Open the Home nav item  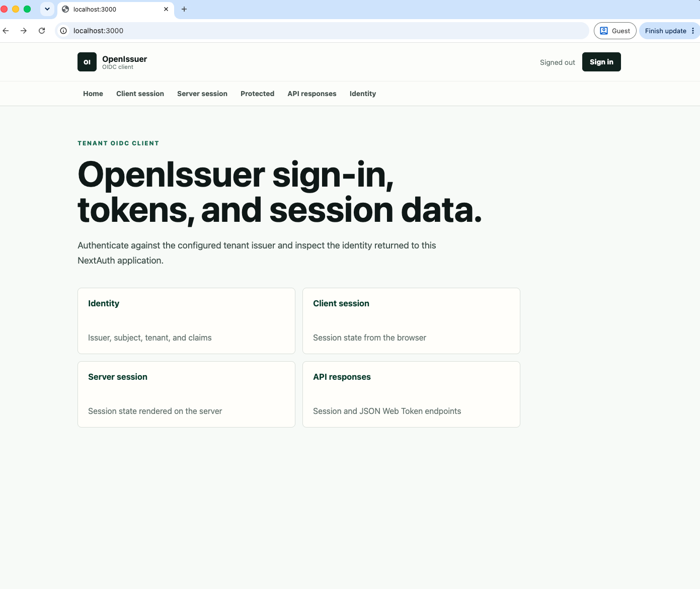click(93, 94)
